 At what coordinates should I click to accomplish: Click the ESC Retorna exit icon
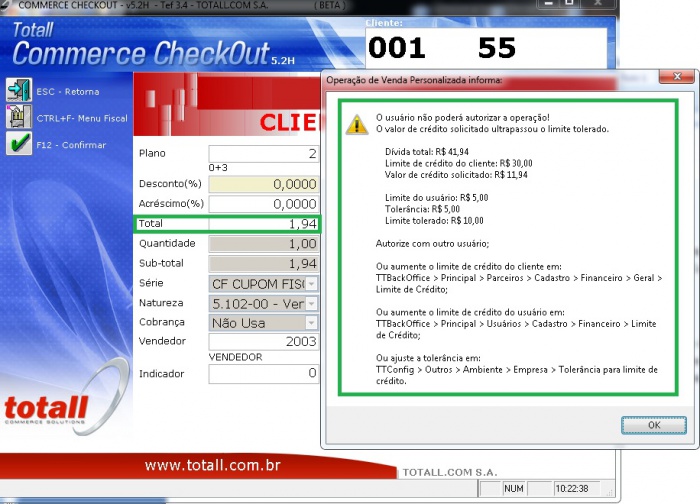(x=19, y=90)
